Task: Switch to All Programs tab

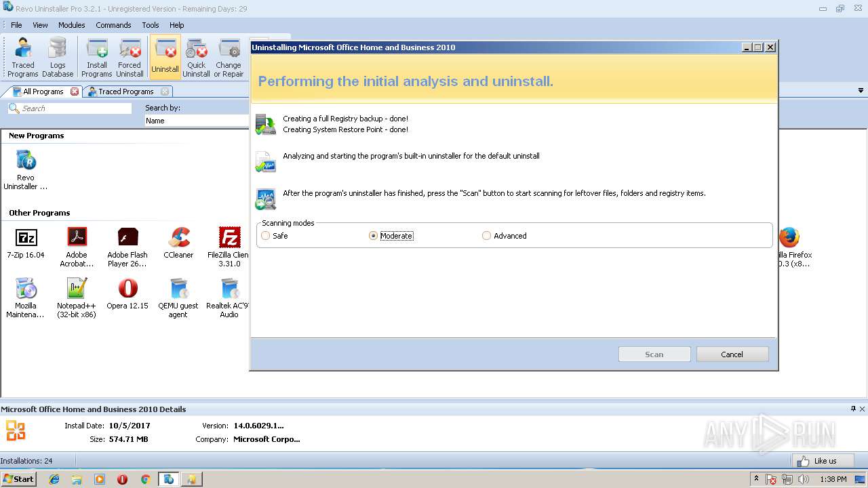Action: (x=43, y=91)
